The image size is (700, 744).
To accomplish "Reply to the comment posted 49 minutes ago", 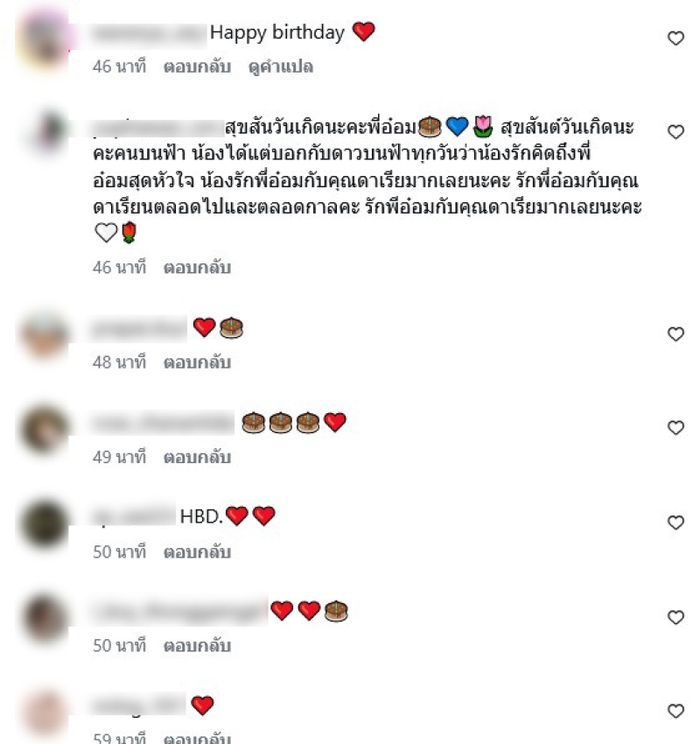I will point(197,458).
